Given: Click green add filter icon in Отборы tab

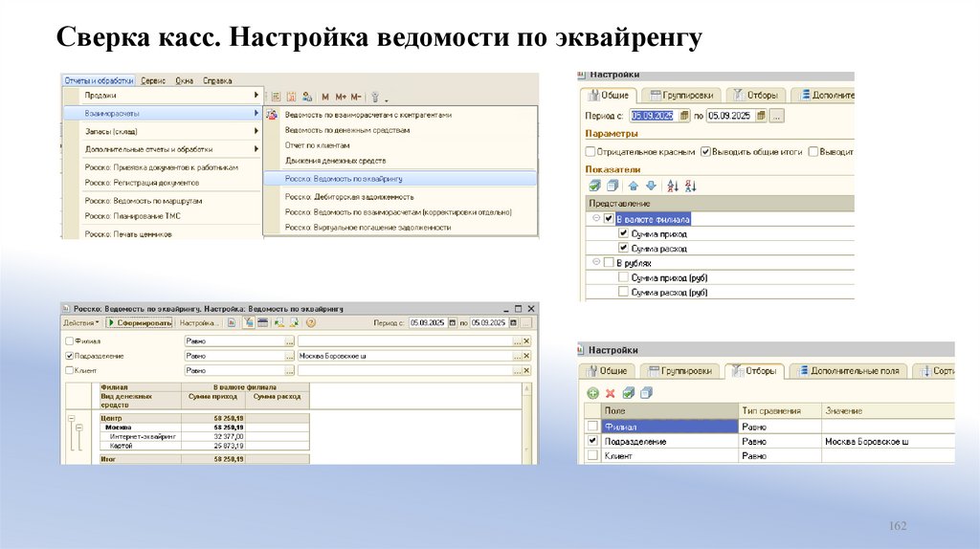Looking at the screenshot, I should [592, 393].
